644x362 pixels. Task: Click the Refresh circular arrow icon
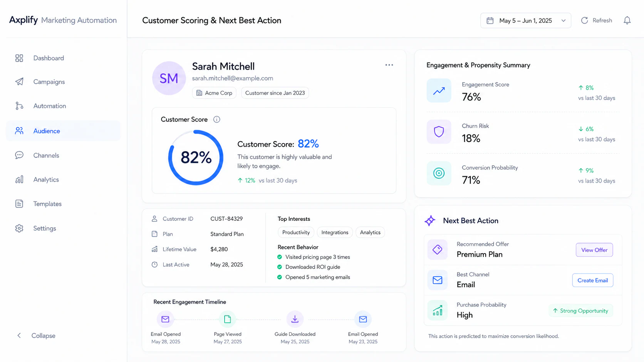584,20
